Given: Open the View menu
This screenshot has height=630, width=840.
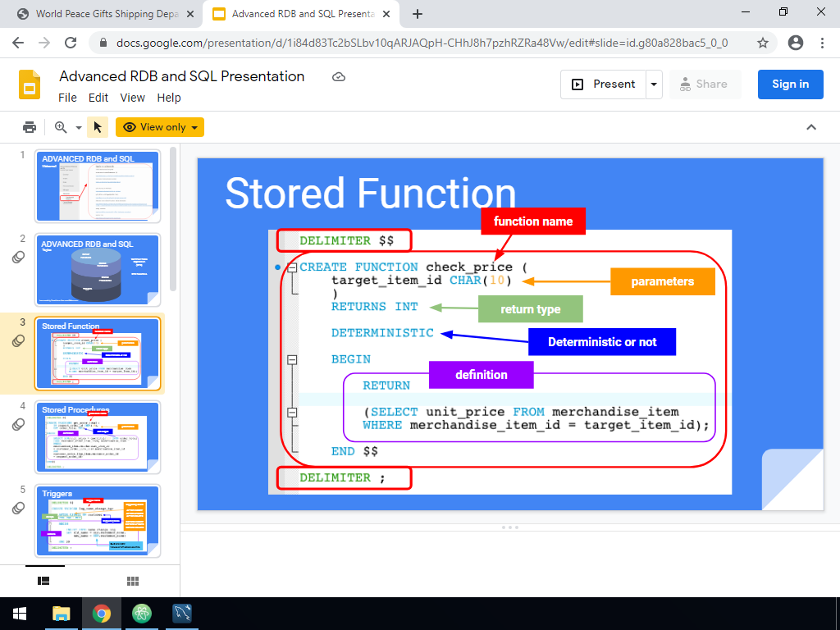Looking at the screenshot, I should click(132, 98).
